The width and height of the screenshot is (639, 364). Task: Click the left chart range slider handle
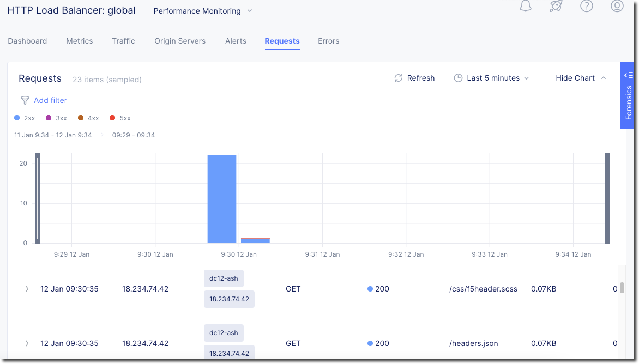point(38,198)
